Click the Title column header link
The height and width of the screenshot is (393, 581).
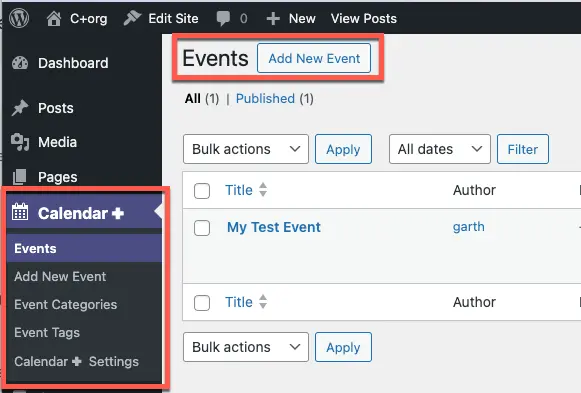pyautogui.click(x=239, y=190)
